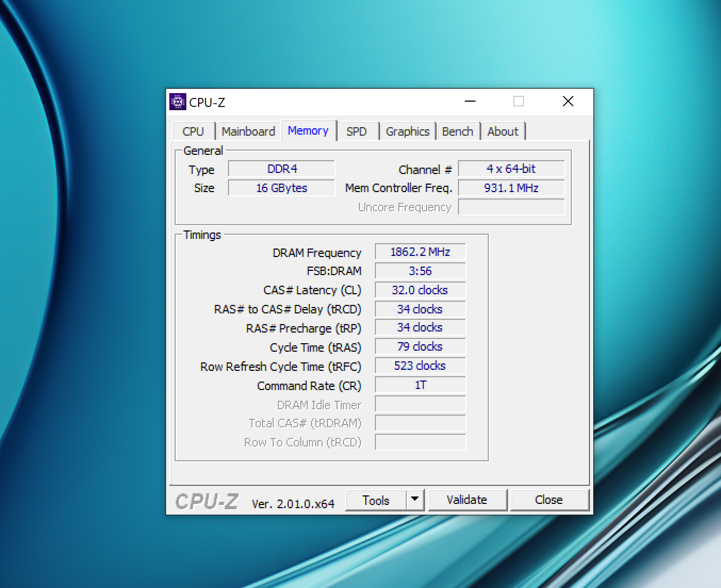Viewport: 721px width, 588px height.
Task: Click the 16 GBytes size value
Action: pyautogui.click(x=282, y=188)
